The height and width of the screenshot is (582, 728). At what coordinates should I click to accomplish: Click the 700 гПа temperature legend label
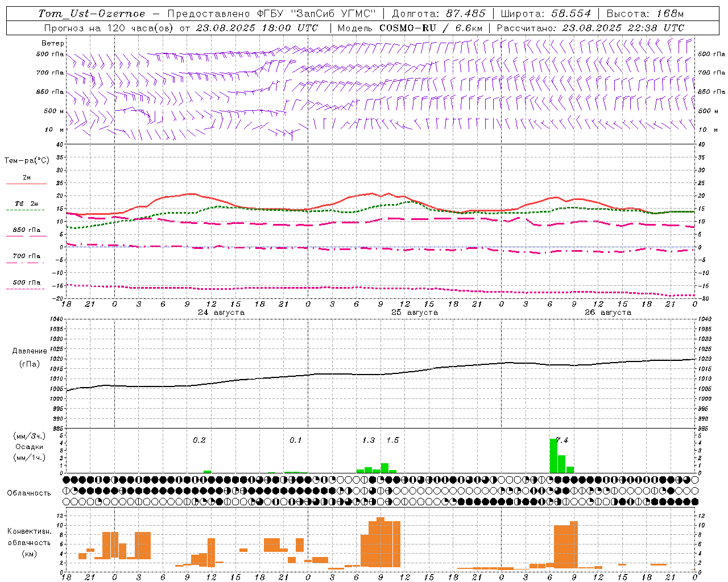pos(27,256)
